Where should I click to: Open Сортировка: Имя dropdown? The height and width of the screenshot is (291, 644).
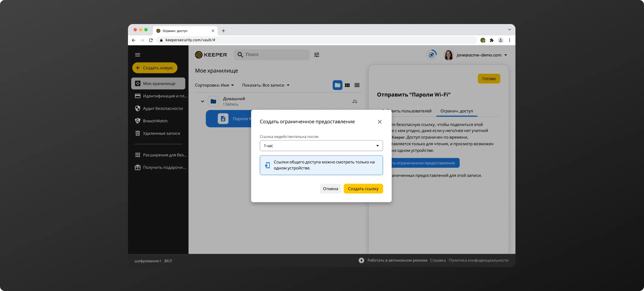click(x=214, y=85)
